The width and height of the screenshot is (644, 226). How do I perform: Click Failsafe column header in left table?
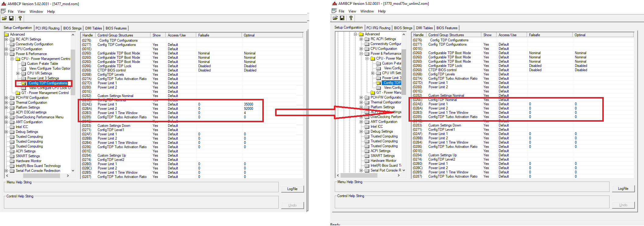click(x=219, y=35)
